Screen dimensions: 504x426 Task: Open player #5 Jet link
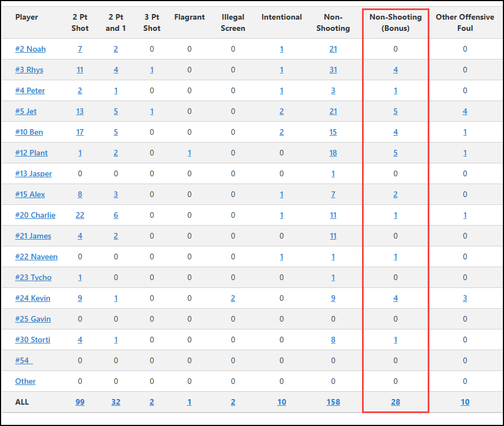[x=26, y=111]
